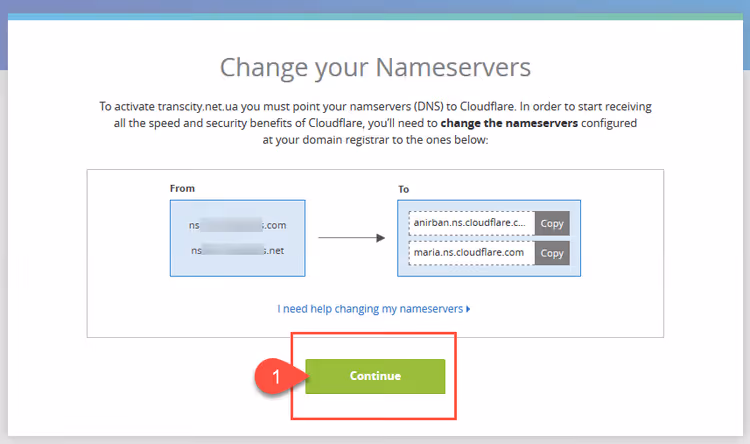
Task: Click the 'Change your Nameservers' heading
Action: coord(375,67)
